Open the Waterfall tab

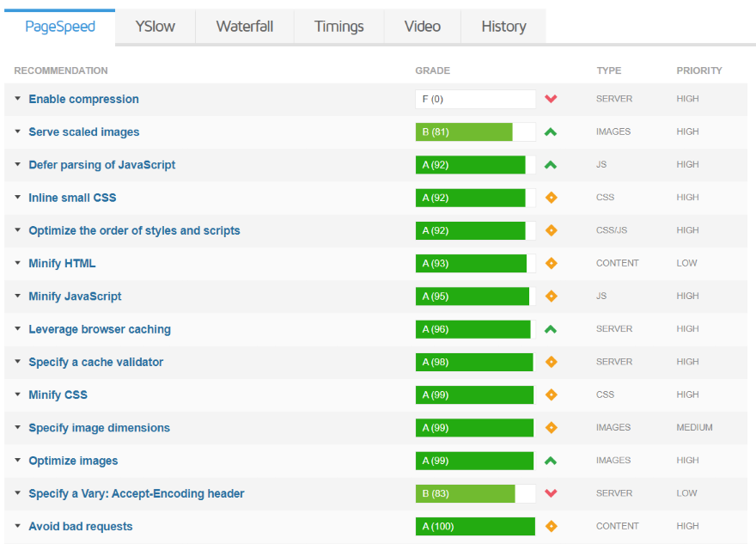244,27
